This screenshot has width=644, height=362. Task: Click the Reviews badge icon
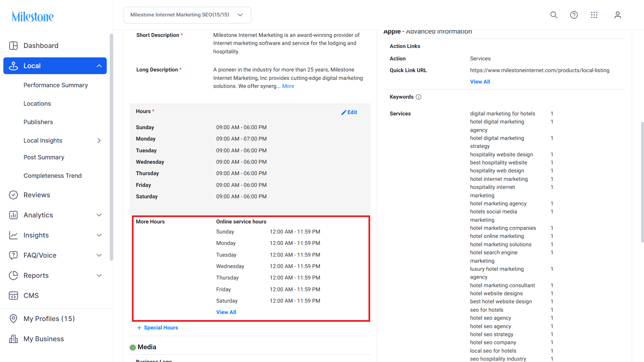pos(13,195)
